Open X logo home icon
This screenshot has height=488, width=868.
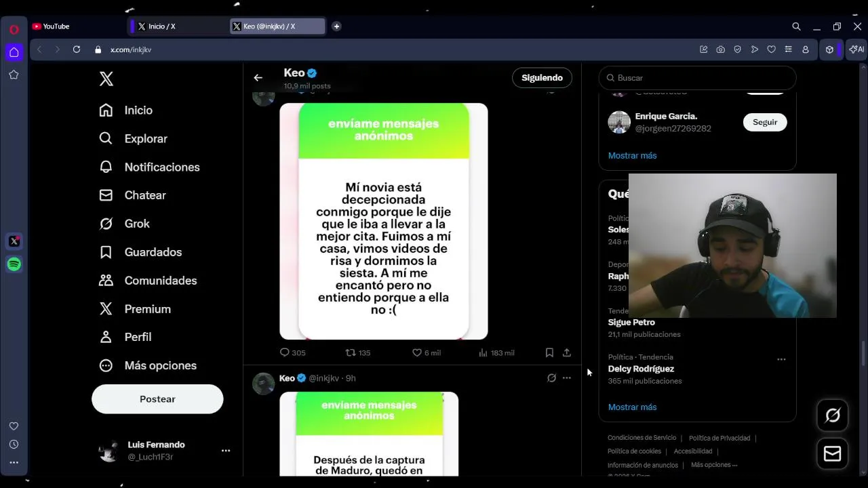106,79
